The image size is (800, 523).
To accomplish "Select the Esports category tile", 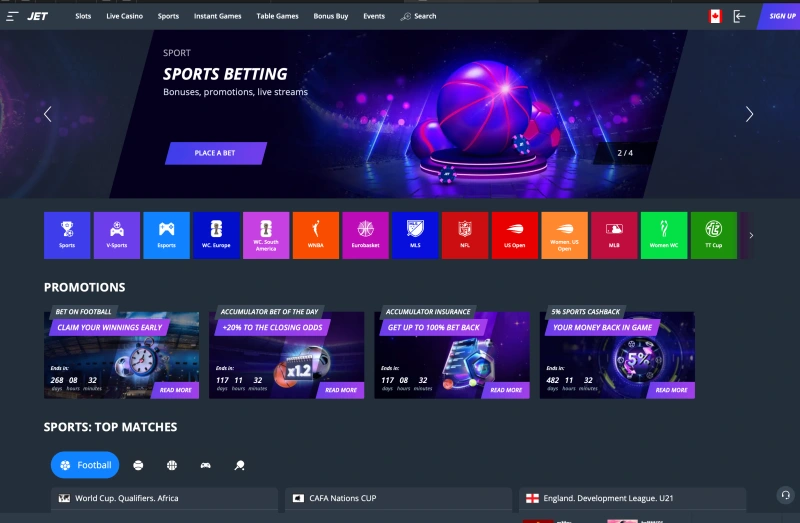I will (166, 235).
